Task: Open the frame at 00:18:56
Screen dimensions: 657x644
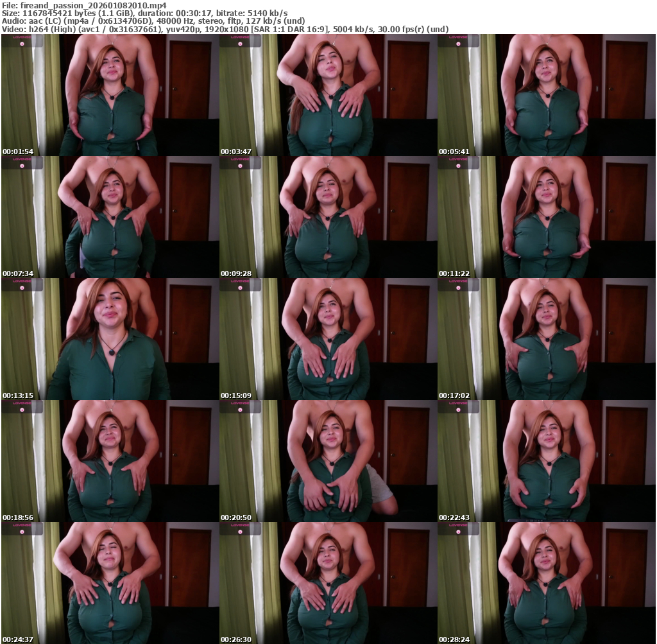Action: pos(110,461)
